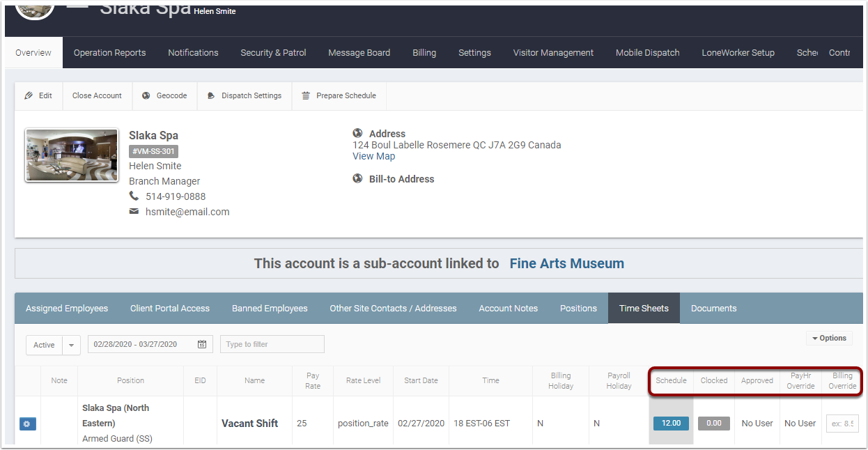Select the Edit pencil icon
The height and width of the screenshot is (450, 868).
30,95
